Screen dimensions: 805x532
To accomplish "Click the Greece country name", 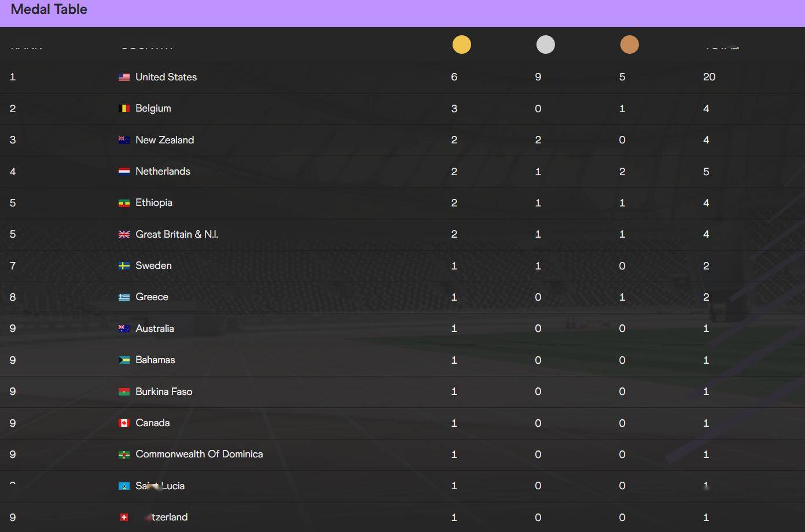I will tap(152, 297).
